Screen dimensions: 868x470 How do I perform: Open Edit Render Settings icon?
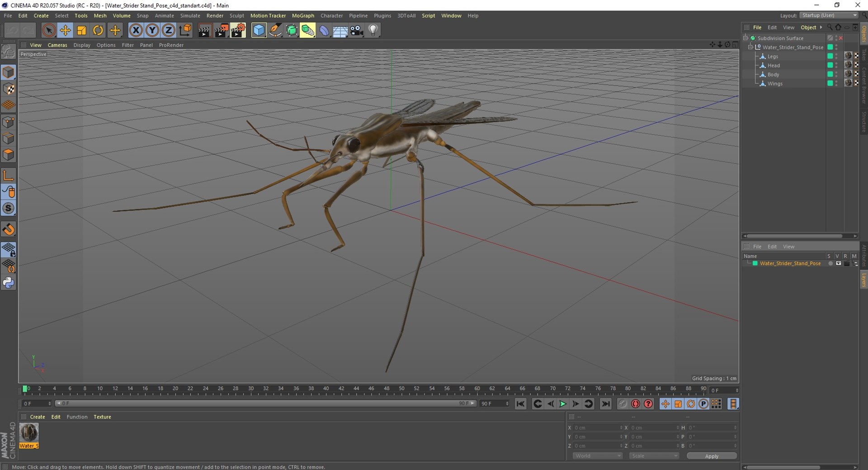click(238, 30)
